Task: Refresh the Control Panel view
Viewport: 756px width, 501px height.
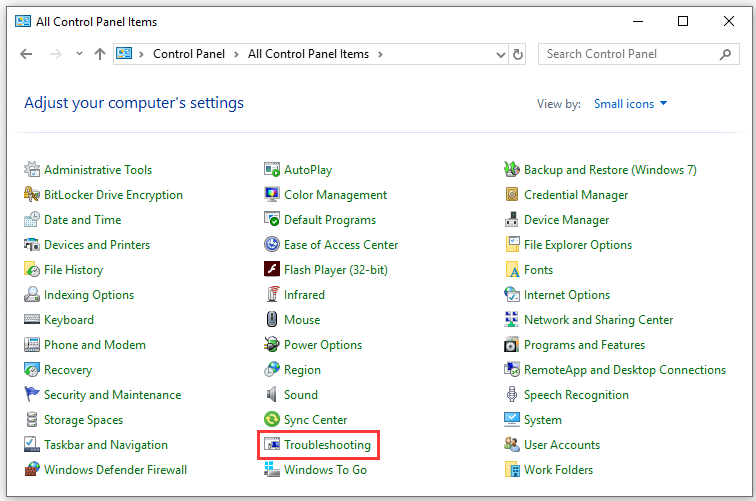Action: tap(518, 54)
